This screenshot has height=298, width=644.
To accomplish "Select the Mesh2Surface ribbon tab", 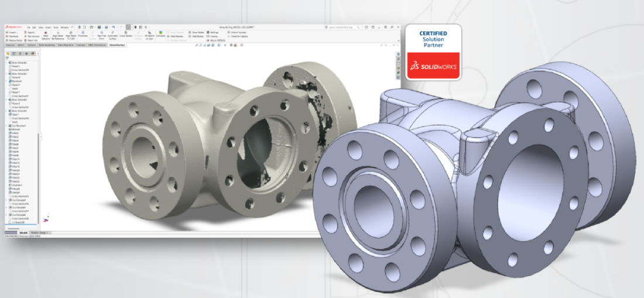I will 117,44.
